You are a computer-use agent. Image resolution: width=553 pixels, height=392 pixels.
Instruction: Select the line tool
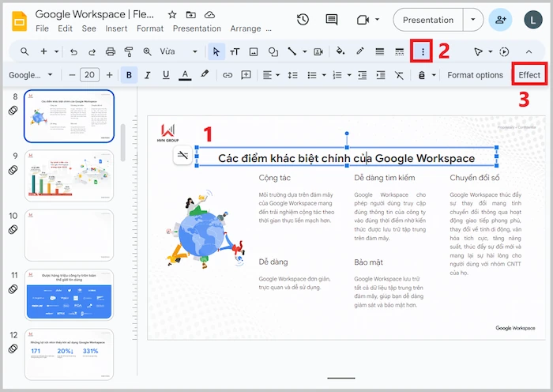pos(292,51)
